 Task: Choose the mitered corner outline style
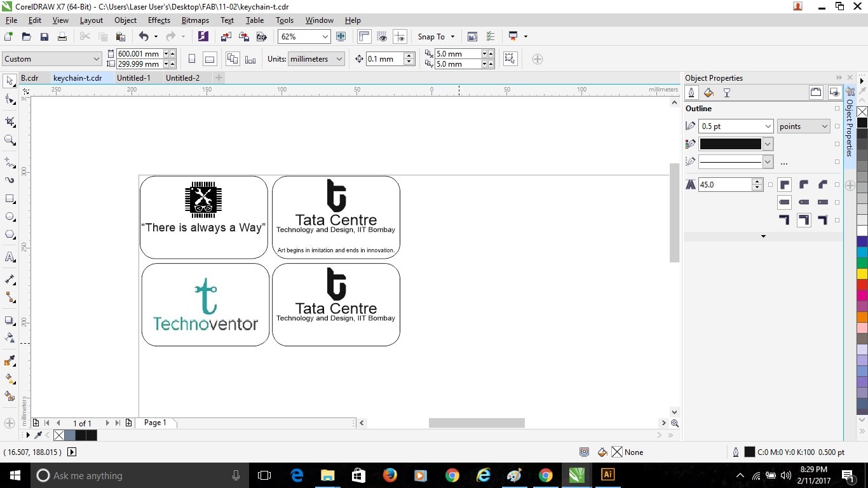[784, 185]
